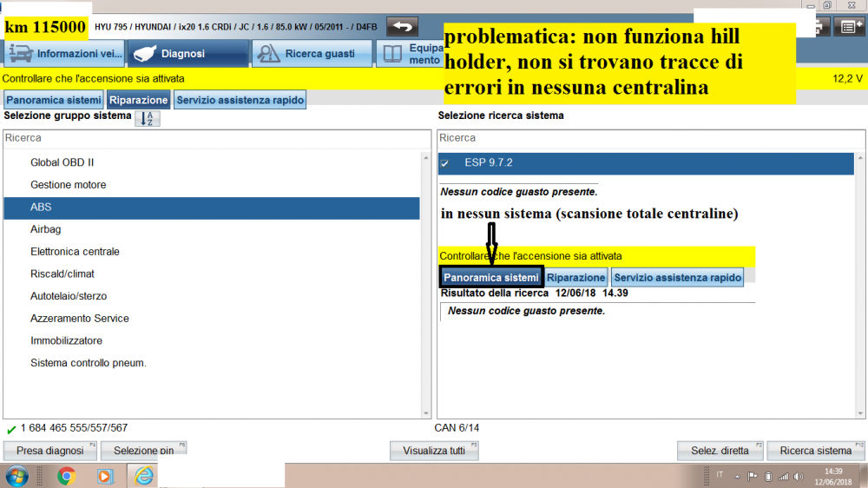Select the ABS system group

pyautogui.click(x=212, y=208)
